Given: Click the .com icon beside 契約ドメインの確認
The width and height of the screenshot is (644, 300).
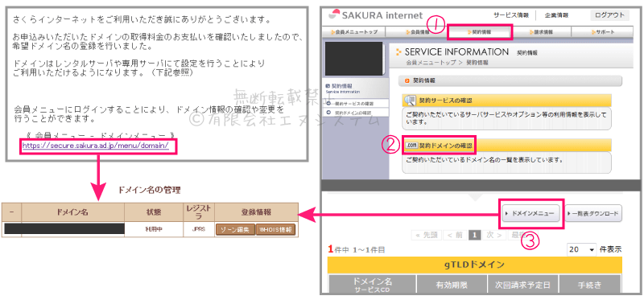Looking at the screenshot, I should [x=411, y=145].
